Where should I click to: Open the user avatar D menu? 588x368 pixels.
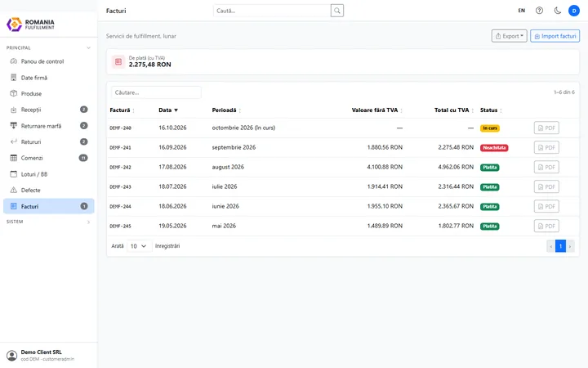[x=574, y=11]
